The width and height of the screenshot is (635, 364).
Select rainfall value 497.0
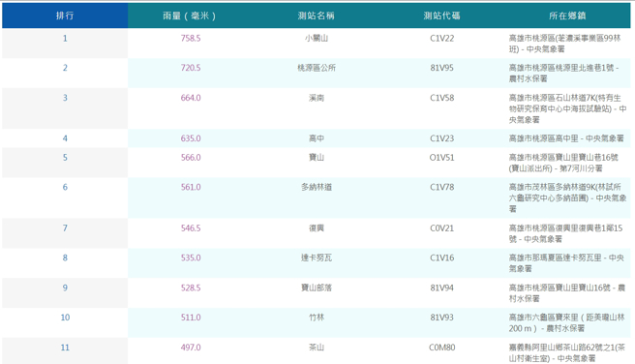(x=191, y=347)
